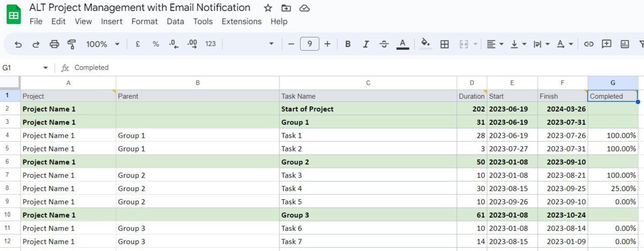
Task: Open the fill color picker
Action: 425,44
